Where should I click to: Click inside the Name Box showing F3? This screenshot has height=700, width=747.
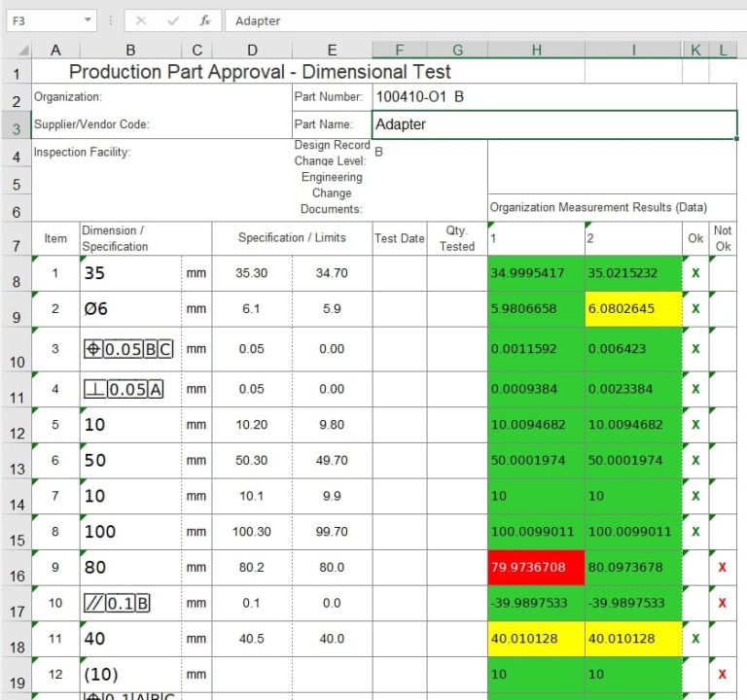click(x=44, y=20)
